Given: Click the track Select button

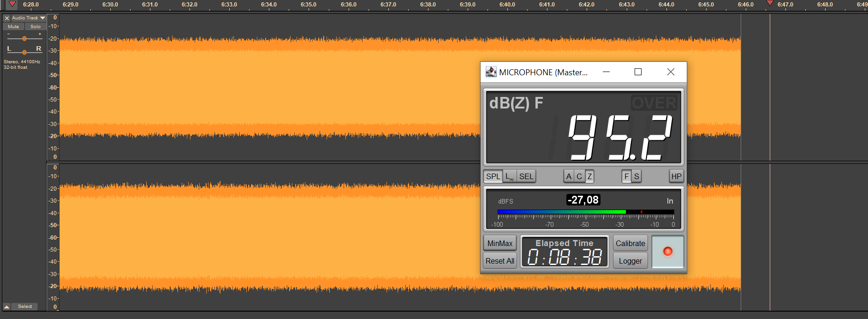Looking at the screenshot, I should [25, 307].
